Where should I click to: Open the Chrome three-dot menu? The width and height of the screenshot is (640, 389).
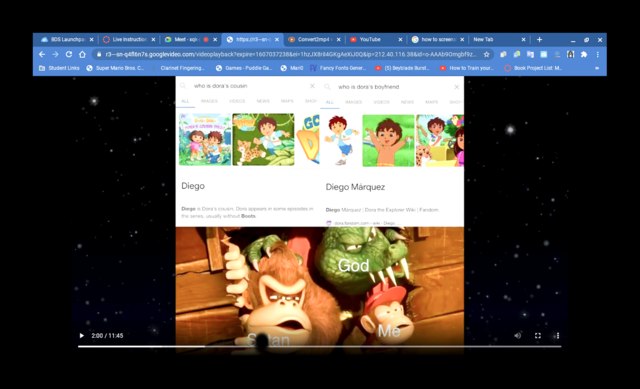[598, 54]
